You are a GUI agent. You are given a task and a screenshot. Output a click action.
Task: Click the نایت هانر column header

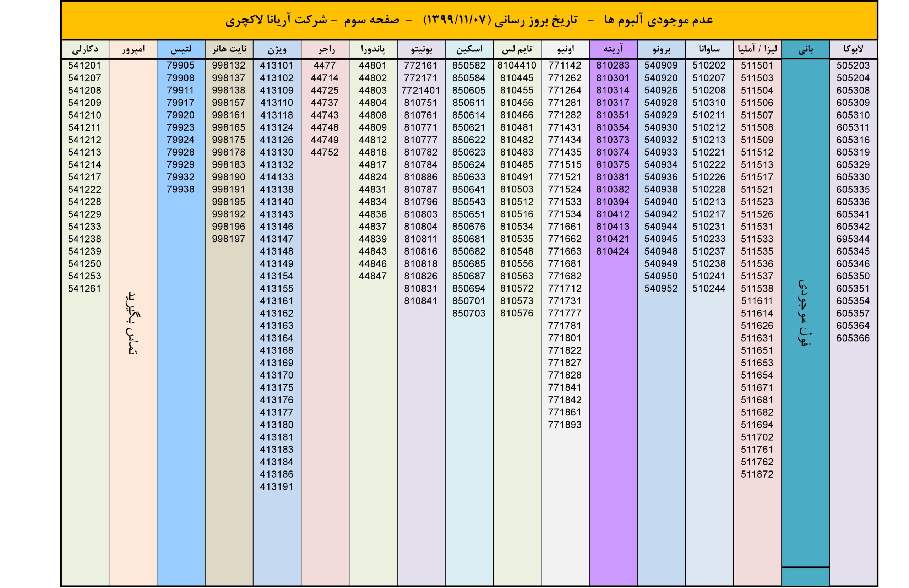coord(229,49)
